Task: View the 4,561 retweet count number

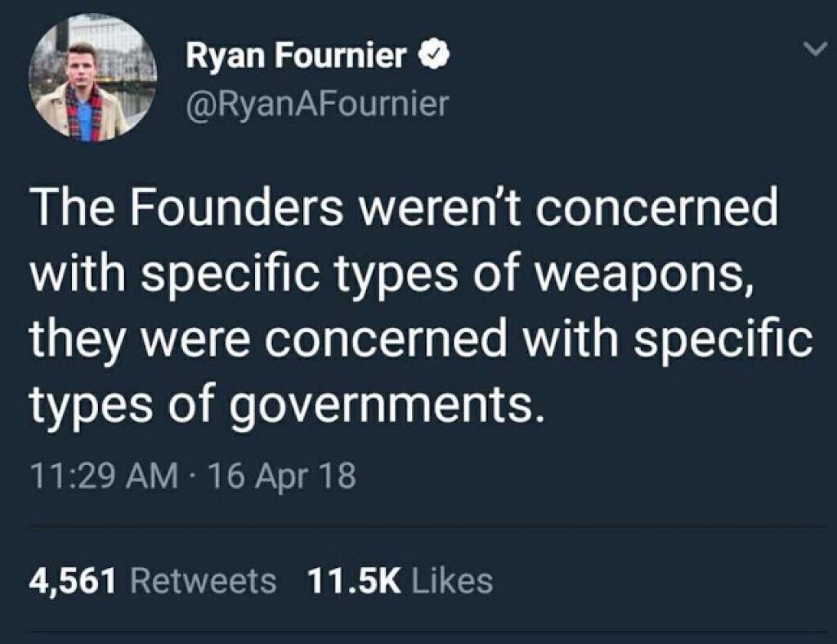Action: (74, 580)
